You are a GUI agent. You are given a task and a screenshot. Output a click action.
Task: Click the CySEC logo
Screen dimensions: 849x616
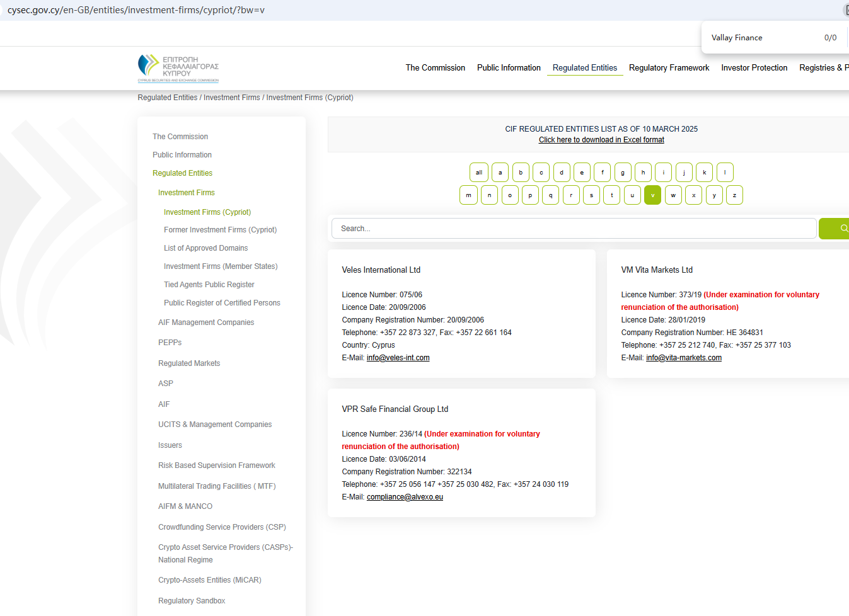[178, 68]
